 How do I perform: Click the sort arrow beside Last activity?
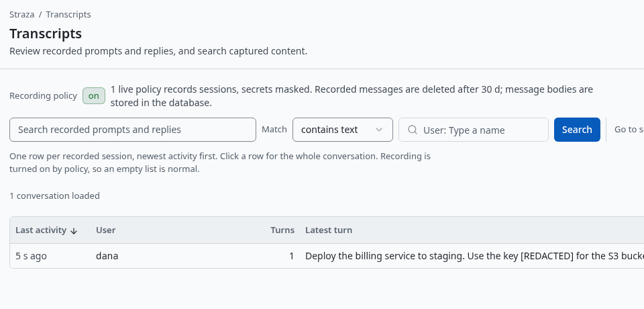[x=74, y=231]
